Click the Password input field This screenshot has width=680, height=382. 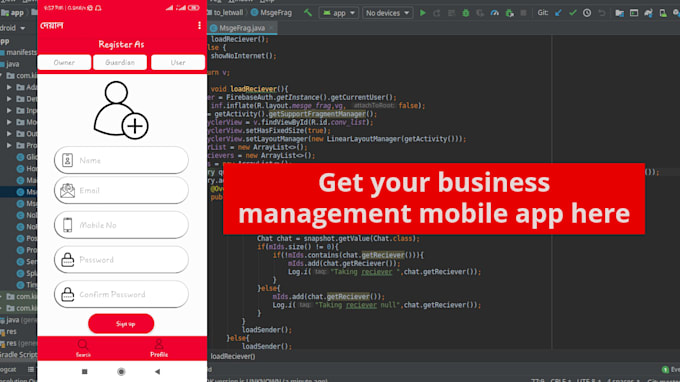[121, 260]
